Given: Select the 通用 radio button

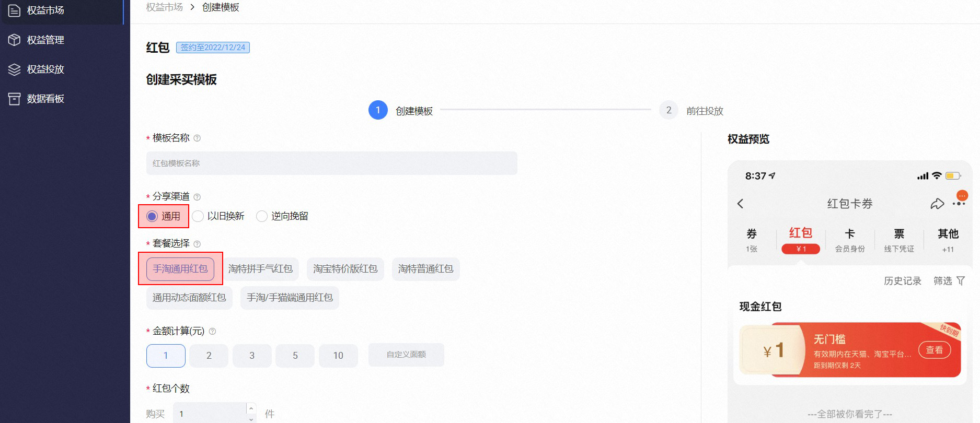Looking at the screenshot, I should (x=152, y=216).
